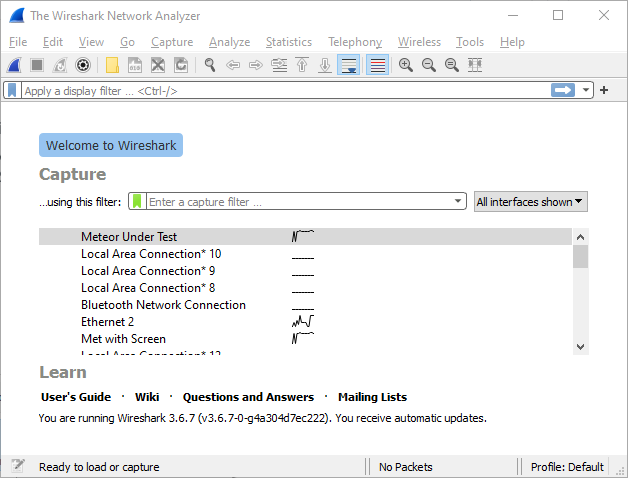Restart the current capture via toolbar icon

pyautogui.click(x=60, y=65)
